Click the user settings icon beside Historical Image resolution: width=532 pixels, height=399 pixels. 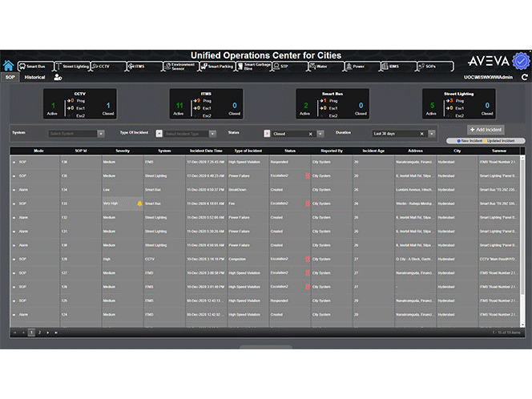pos(58,78)
